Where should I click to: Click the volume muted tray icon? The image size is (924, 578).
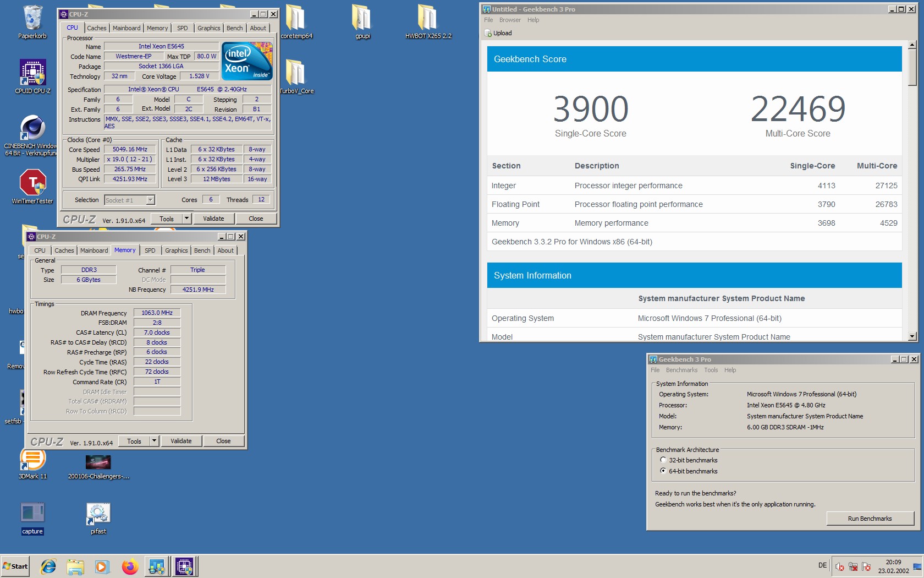(x=839, y=566)
